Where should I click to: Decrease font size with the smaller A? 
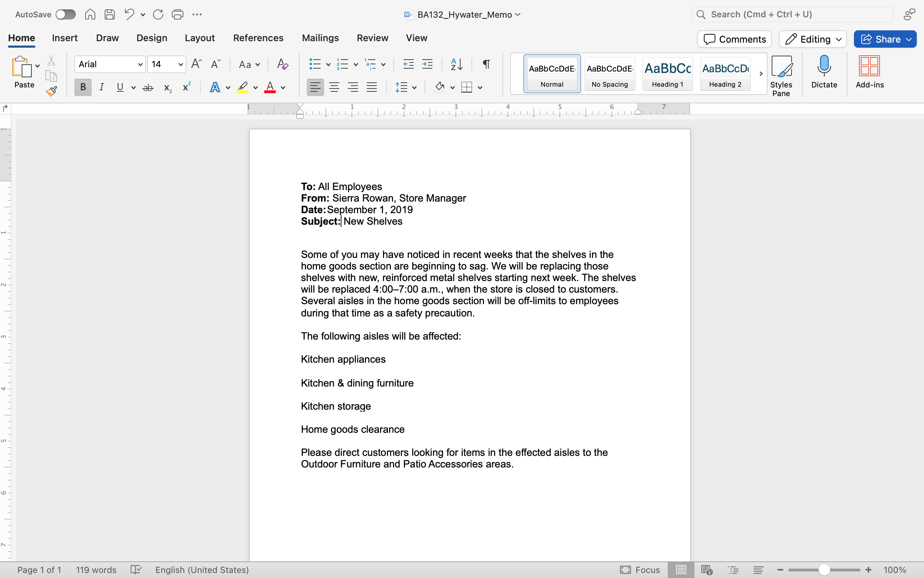coord(216,64)
